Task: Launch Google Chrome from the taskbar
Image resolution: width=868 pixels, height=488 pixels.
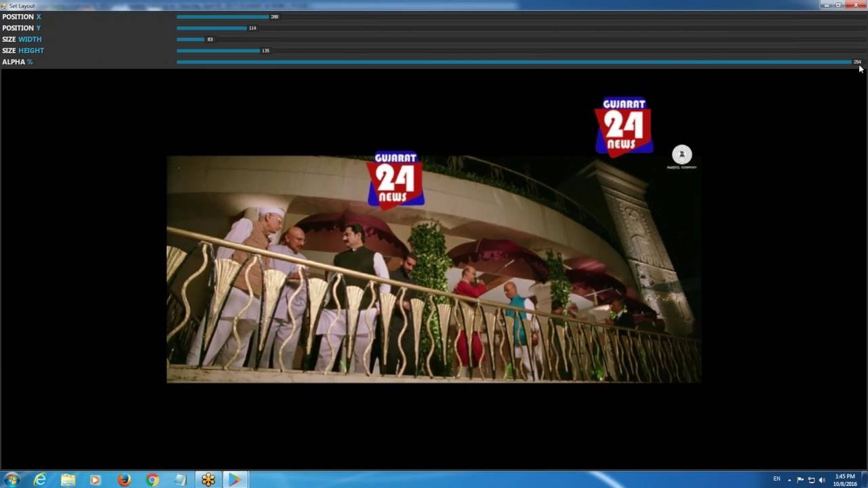Action: coord(152,480)
